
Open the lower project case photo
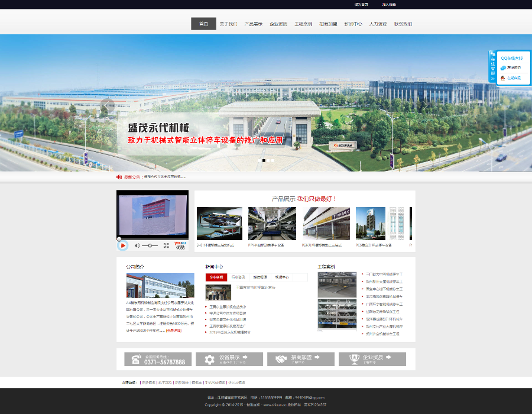337,313
